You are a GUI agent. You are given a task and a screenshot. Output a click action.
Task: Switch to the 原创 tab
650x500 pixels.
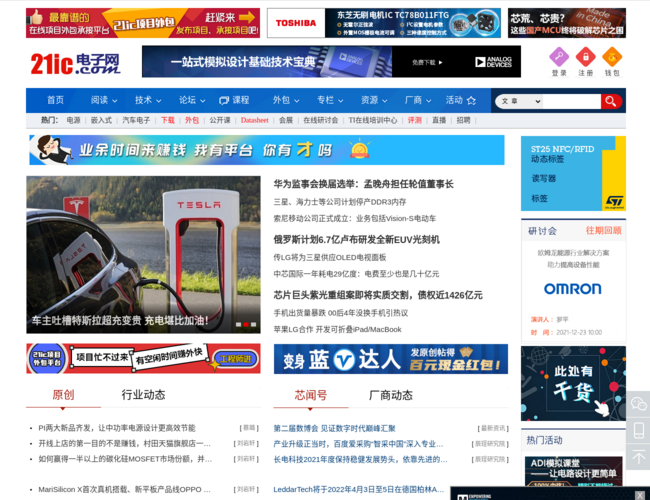(x=63, y=395)
